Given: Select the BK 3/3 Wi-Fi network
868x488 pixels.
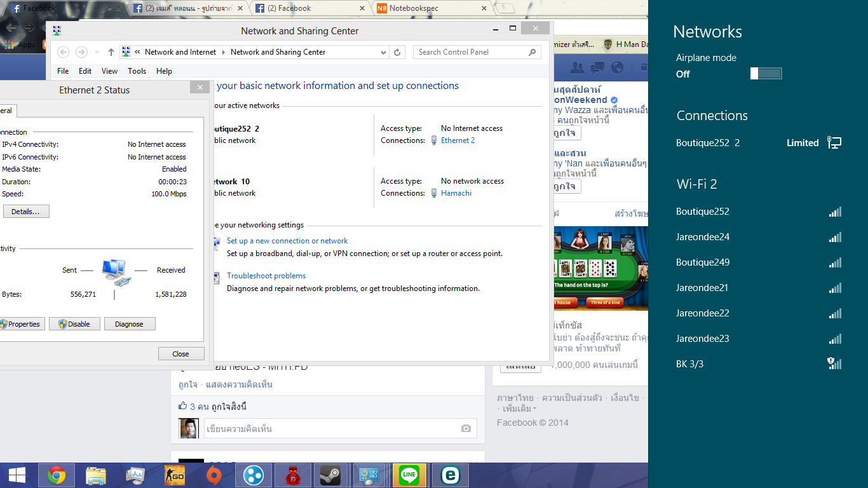Looking at the screenshot, I should point(758,364).
